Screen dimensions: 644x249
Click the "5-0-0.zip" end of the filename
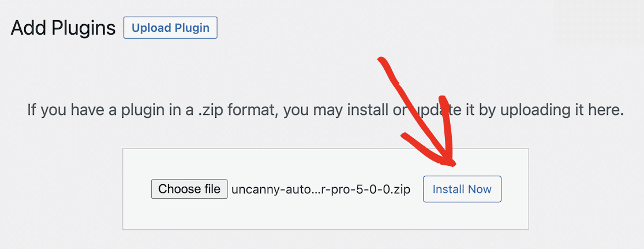pyautogui.click(x=387, y=189)
